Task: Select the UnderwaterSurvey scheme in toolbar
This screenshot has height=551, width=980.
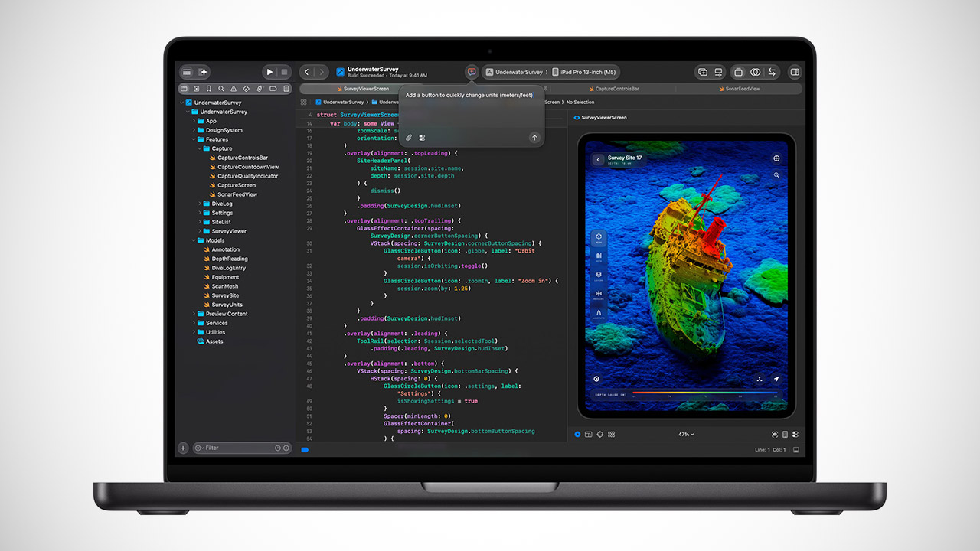Action: 513,72
